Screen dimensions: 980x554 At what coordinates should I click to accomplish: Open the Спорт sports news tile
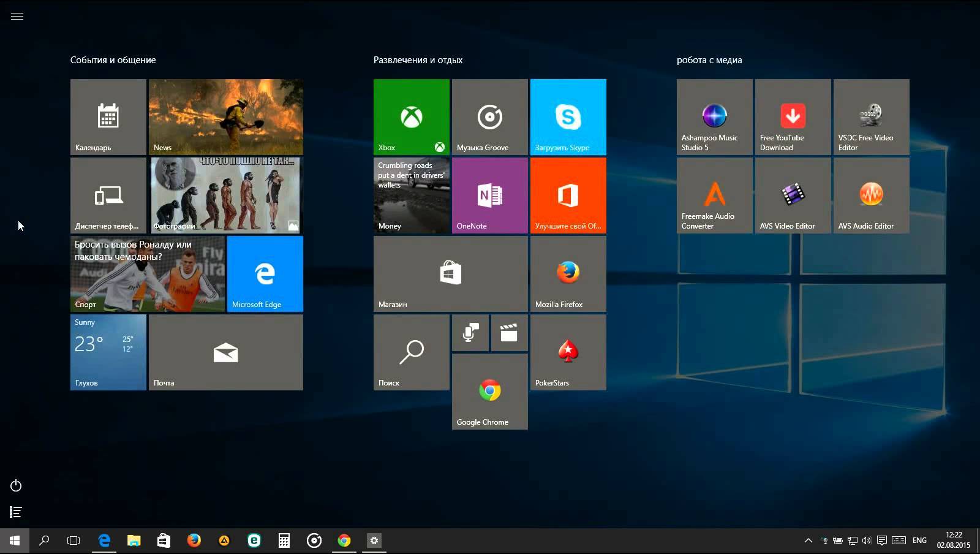[148, 273]
